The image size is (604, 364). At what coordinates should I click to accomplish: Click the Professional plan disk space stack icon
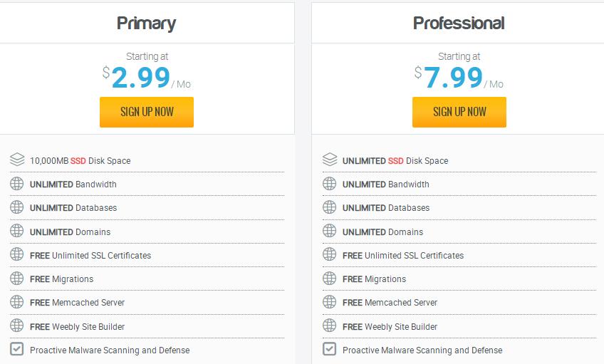point(329,160)
